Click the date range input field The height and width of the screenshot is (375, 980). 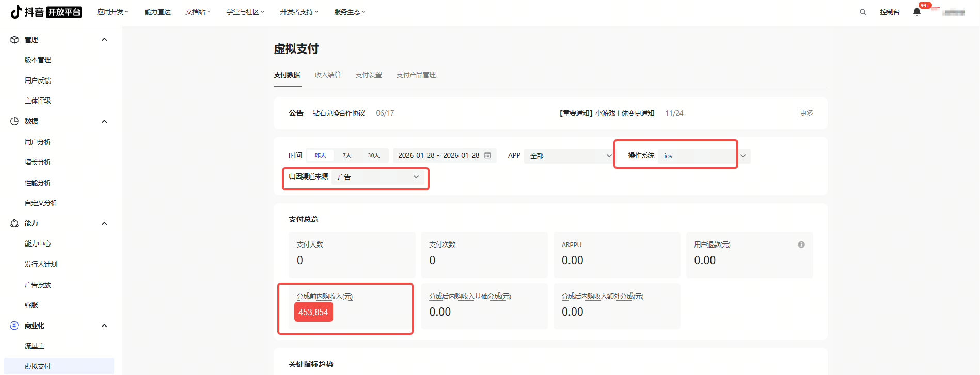click(438, 155)
